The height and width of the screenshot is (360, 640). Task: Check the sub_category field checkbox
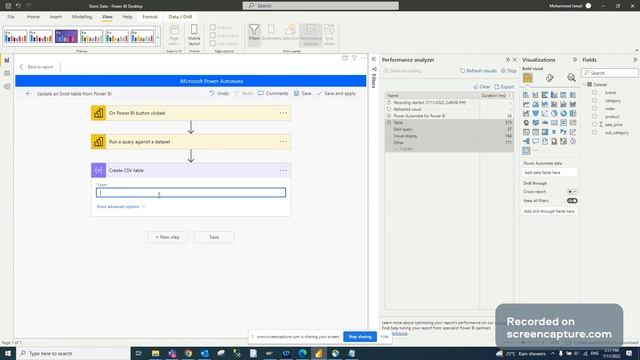[x=595, y=133]
